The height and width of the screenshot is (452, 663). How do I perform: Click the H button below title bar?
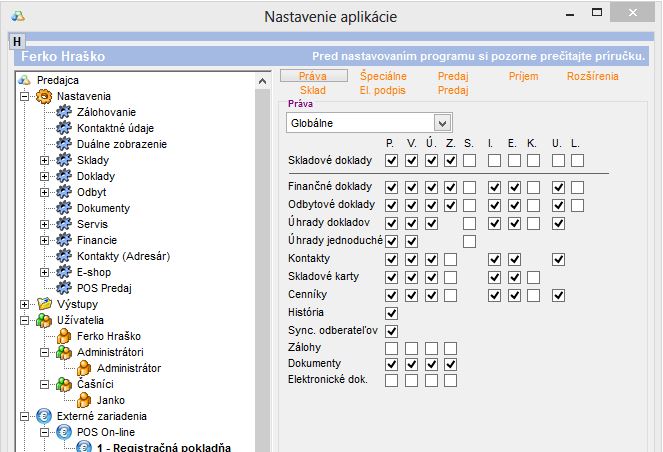[x=17, y=41]
